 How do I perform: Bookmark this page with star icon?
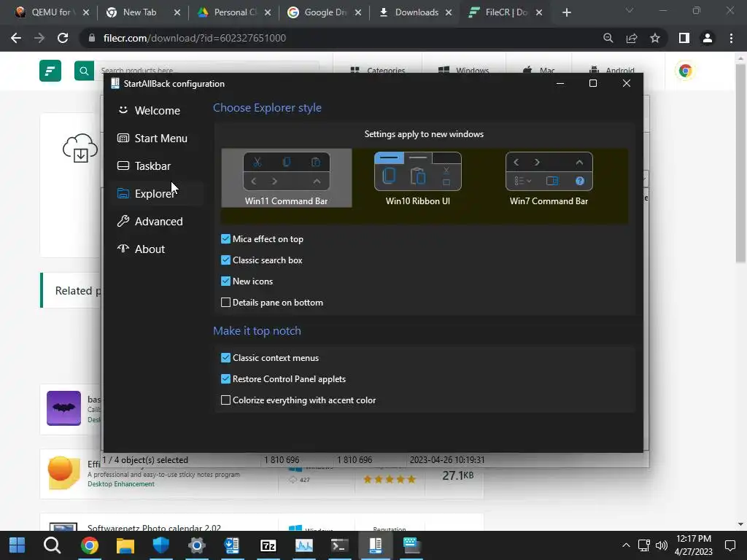(x=655, y=38)
